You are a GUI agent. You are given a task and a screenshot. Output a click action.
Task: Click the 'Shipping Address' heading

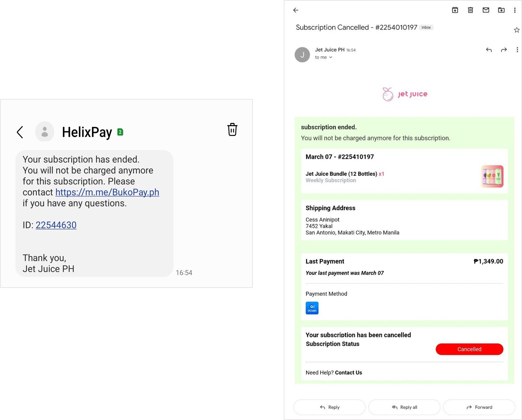tap(330, 208)
